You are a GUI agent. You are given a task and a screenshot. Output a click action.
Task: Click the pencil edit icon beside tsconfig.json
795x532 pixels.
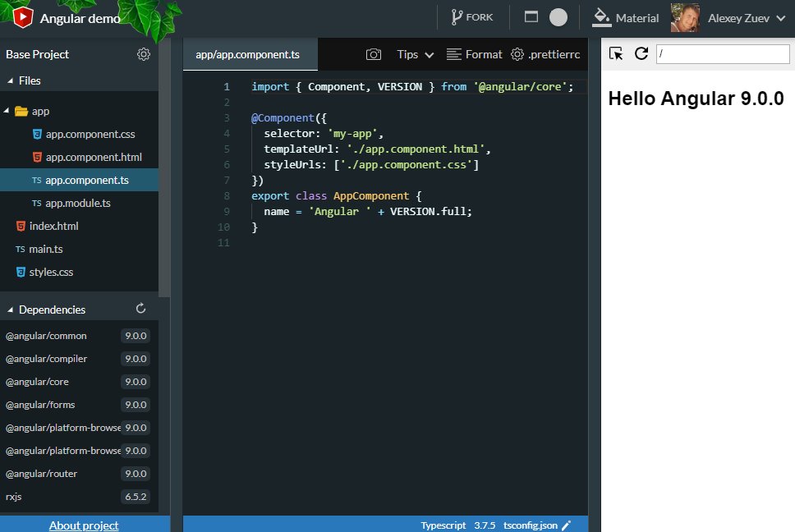[566, 526]
